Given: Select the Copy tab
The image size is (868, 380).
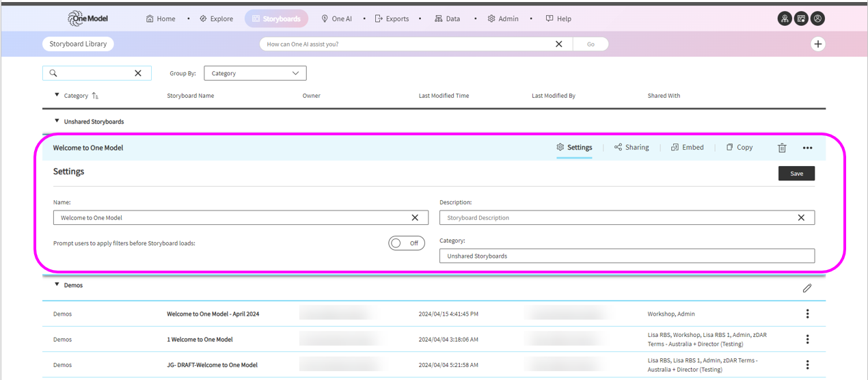Looking at the screenshot, I should [x=740, y=147].
